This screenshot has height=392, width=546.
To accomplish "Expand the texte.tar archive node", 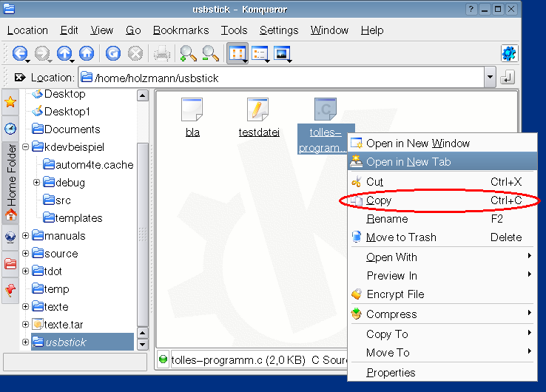I will tap(25, 325).
